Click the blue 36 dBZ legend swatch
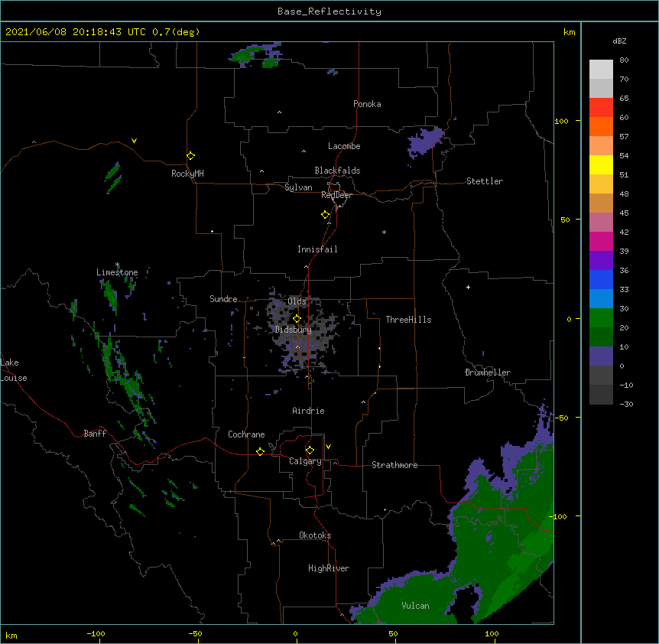 (601, 279)
